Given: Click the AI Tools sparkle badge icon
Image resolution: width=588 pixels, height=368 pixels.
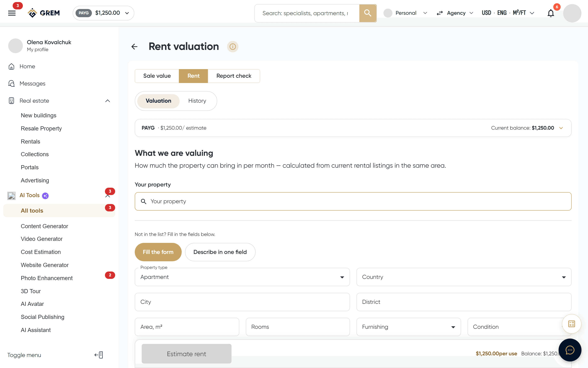Looking at the screenshot, I should point(45,196).
